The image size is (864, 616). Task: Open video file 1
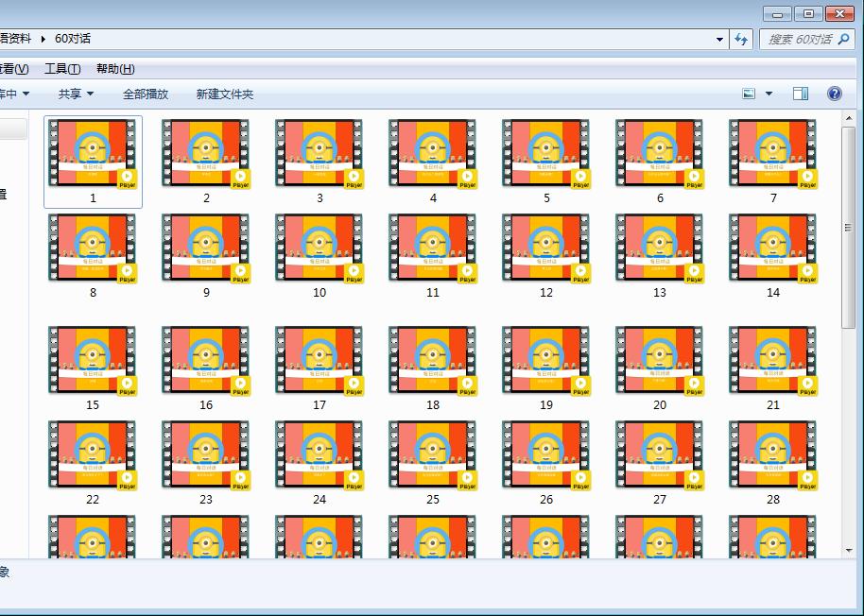pos(93,154)
